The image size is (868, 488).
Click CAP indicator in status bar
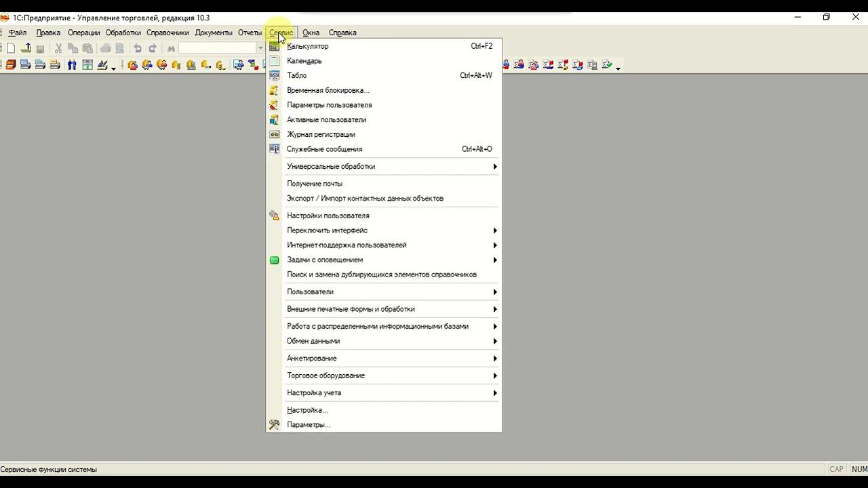pos(836,469)
